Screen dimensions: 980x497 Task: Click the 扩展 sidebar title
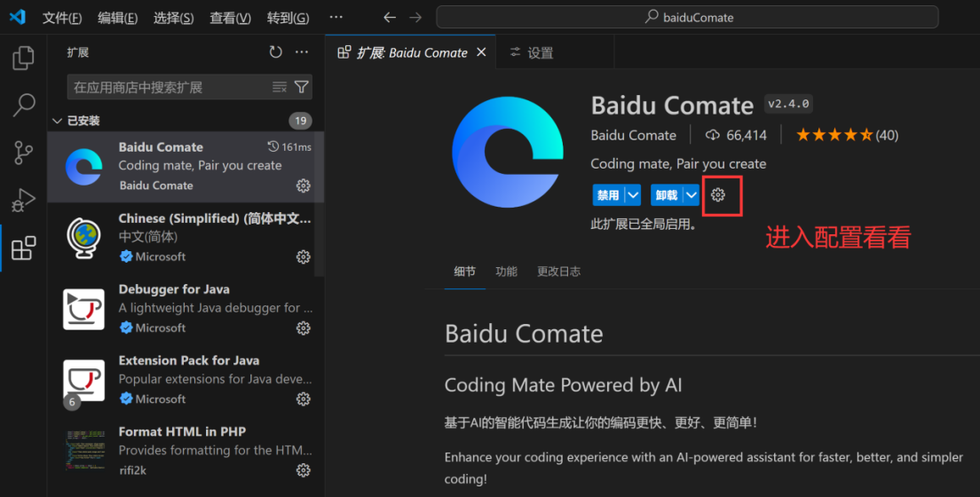click(78, 52)
